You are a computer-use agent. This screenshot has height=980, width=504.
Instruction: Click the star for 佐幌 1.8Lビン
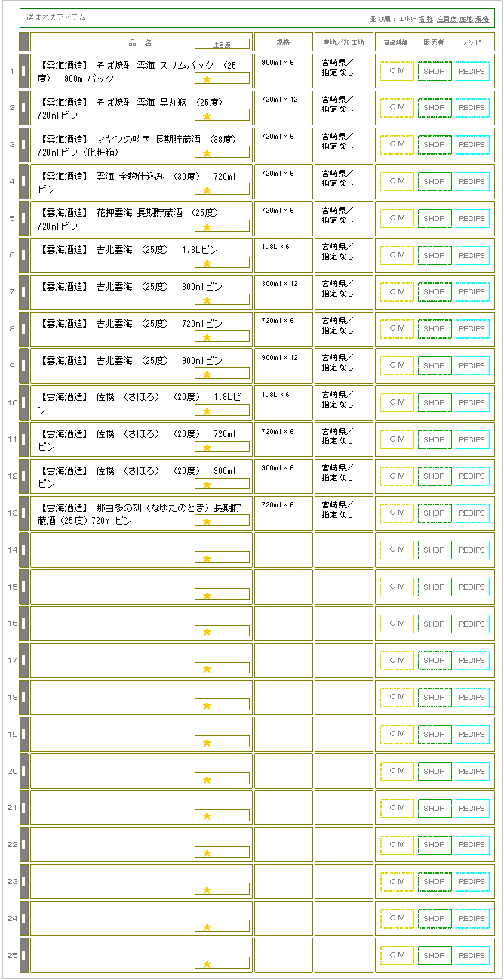(x=207, y=411)
